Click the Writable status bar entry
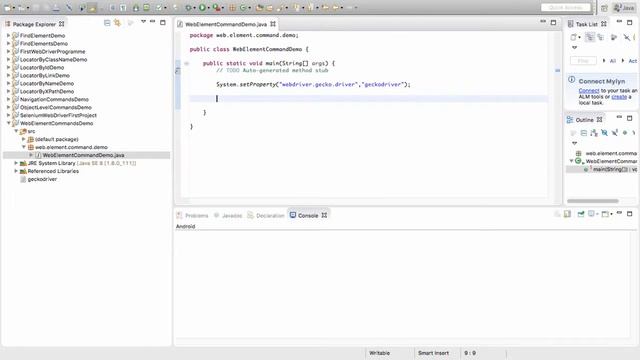This screenshot has width=640, height=360. (x=379, y=353)
